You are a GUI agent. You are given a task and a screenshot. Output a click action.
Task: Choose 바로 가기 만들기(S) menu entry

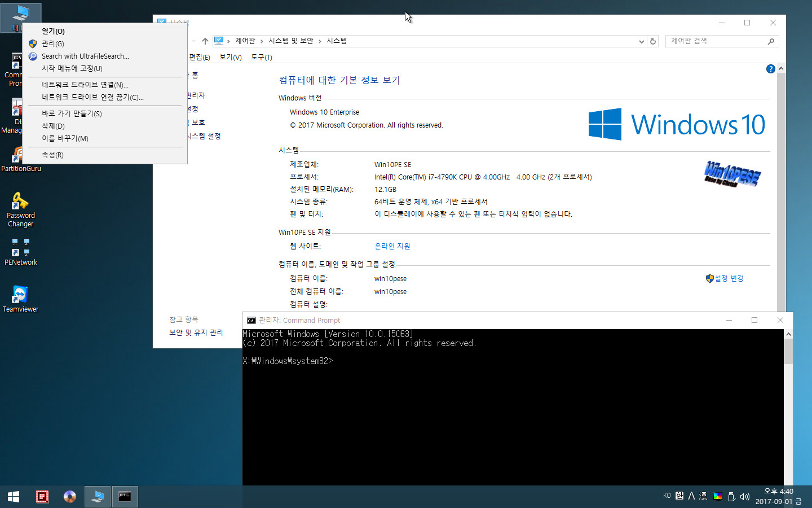tap(105, 113)
